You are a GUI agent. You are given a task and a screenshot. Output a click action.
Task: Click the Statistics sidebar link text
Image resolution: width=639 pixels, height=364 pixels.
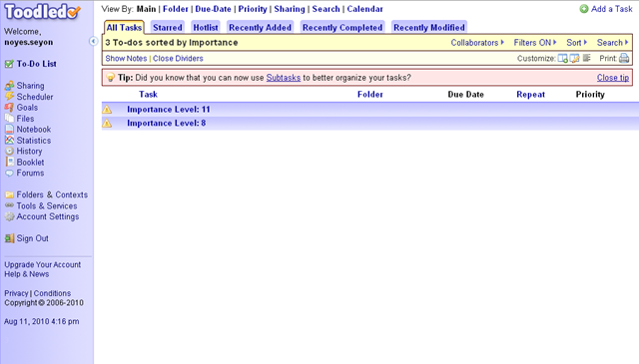click(x=34, y=140)
